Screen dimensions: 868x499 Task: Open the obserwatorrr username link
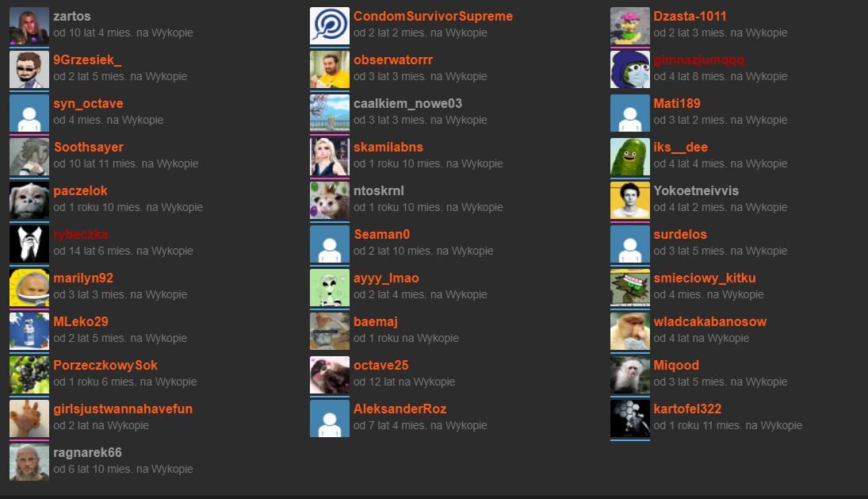pos(393,60)
